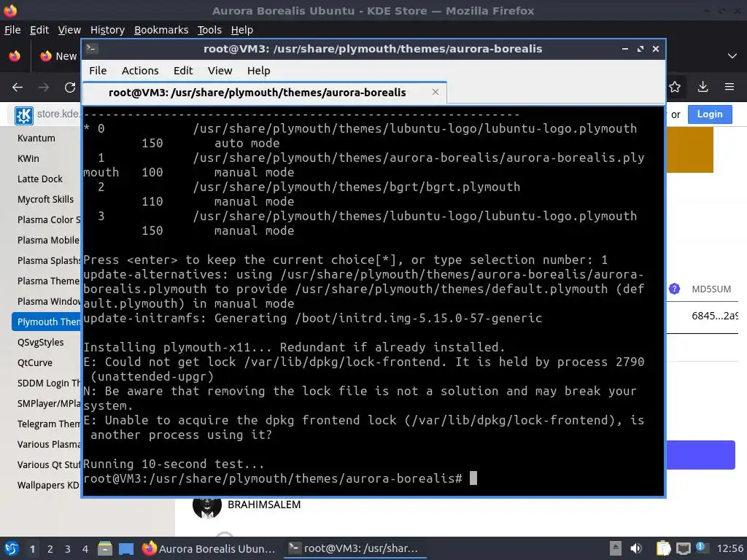Bookmark this page with star icon
The width and height of the screenshot is (747, 560).
(x=675, y=87)
